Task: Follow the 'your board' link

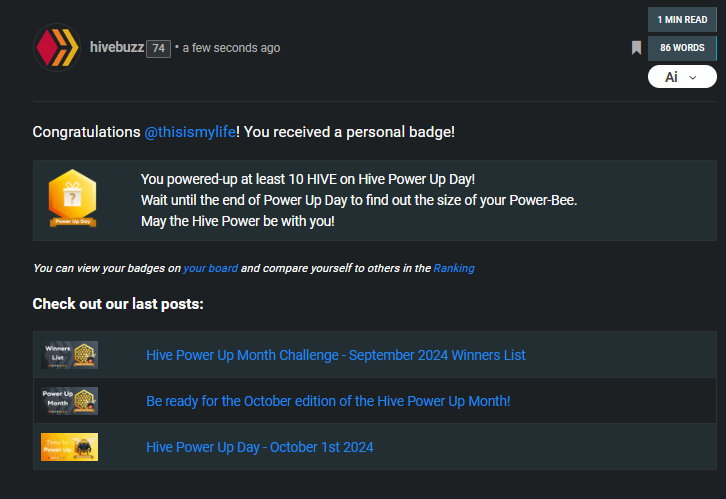Action: (211, 268)
